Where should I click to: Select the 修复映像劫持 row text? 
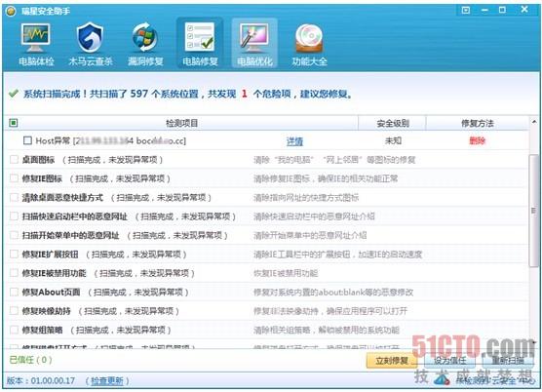(47, 311)
